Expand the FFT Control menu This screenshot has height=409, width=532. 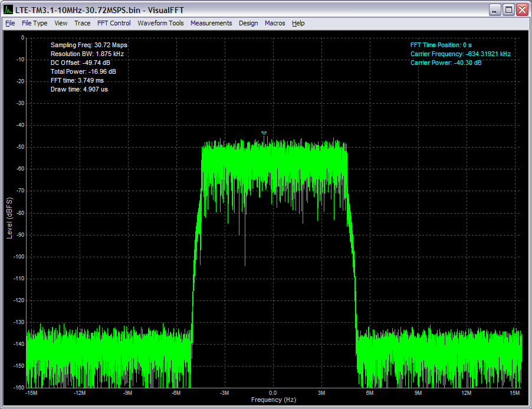click(114, 23)
